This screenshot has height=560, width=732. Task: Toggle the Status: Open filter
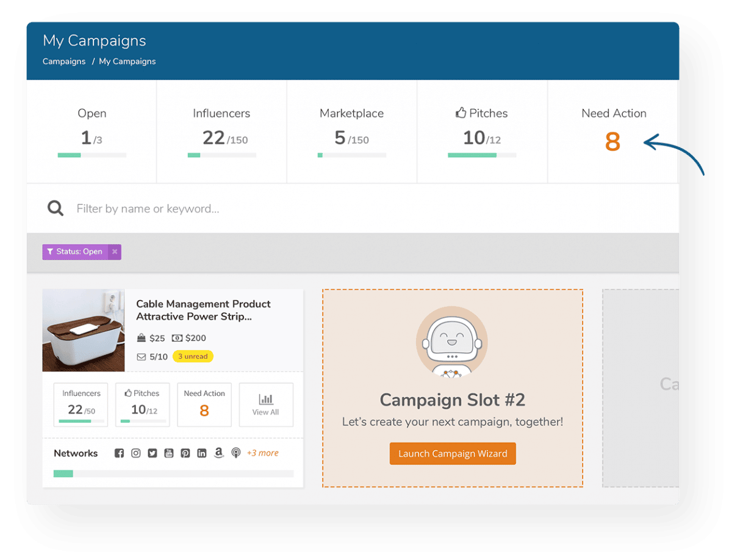coord(79,251)
